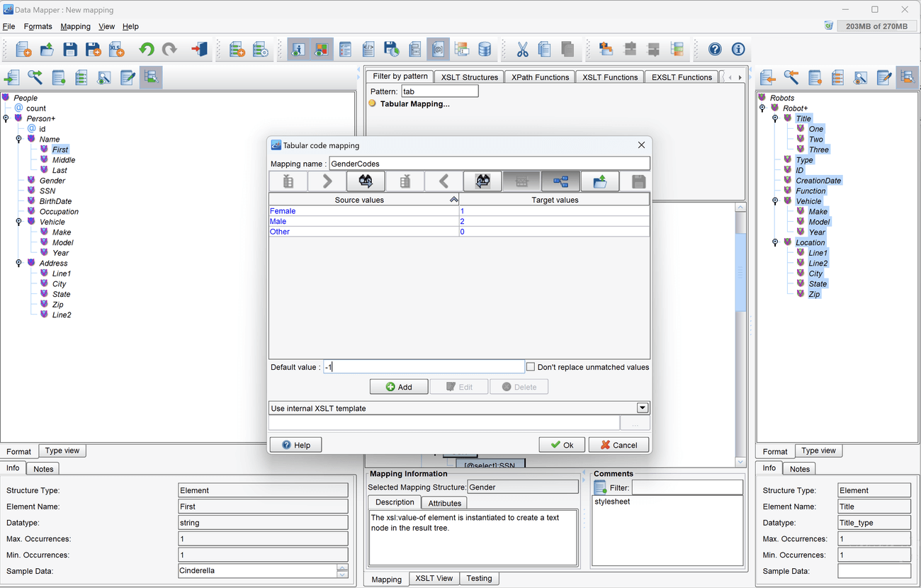
Task: Click the XLS export toolbar icon
Action: [x=116, y=49]
